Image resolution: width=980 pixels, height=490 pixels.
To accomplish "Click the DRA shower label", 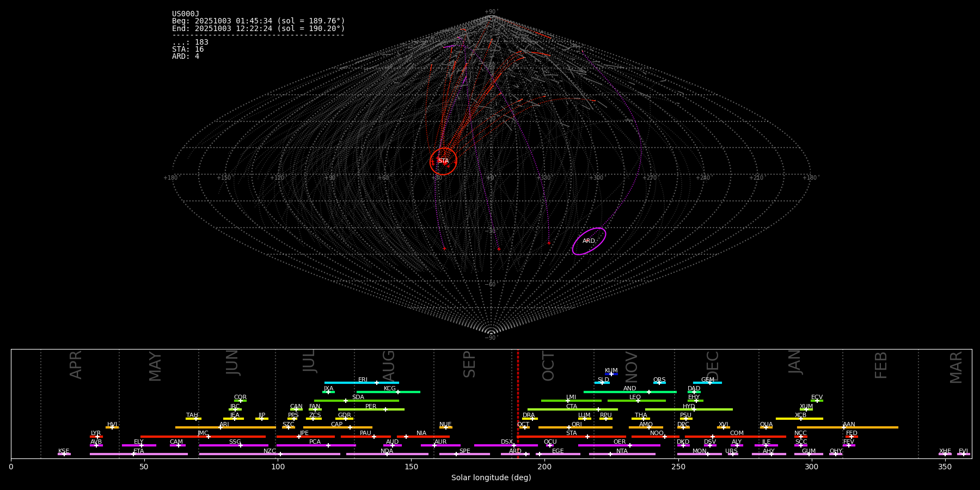I will coord(529,415).
